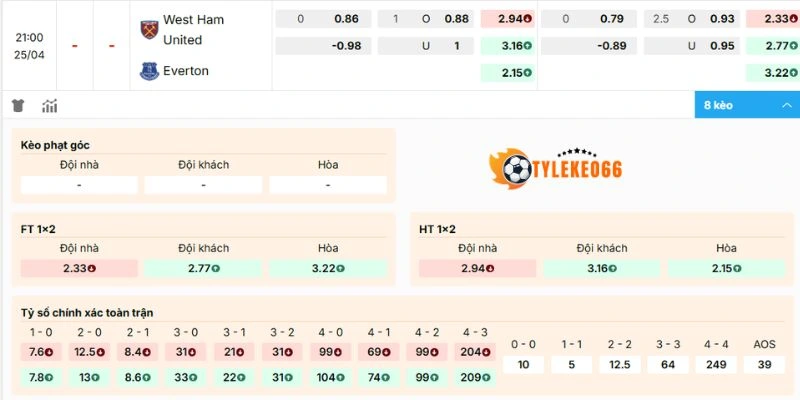
Task: Select correct score 0-0 odds 10
Action: (523, 365)
